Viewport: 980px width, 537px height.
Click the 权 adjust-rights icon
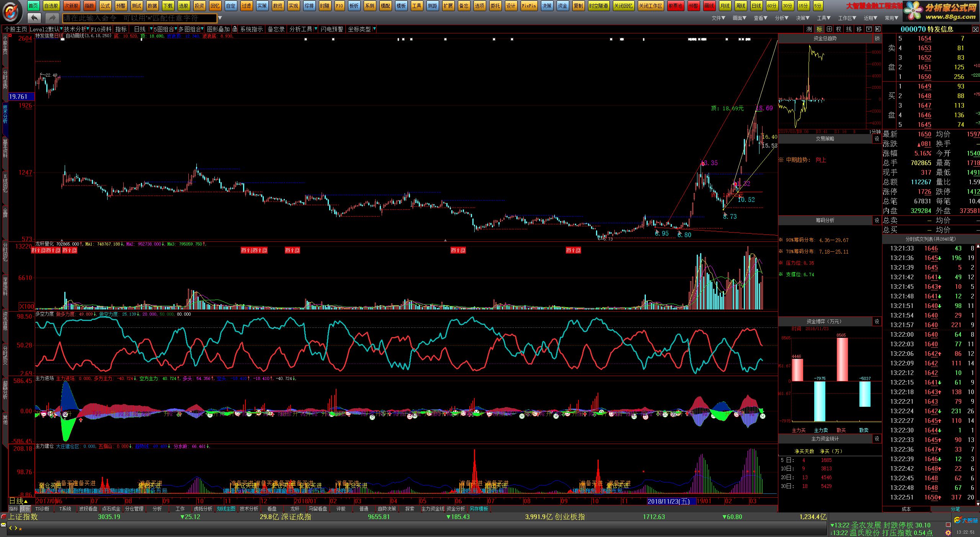[x=839, y=29]
